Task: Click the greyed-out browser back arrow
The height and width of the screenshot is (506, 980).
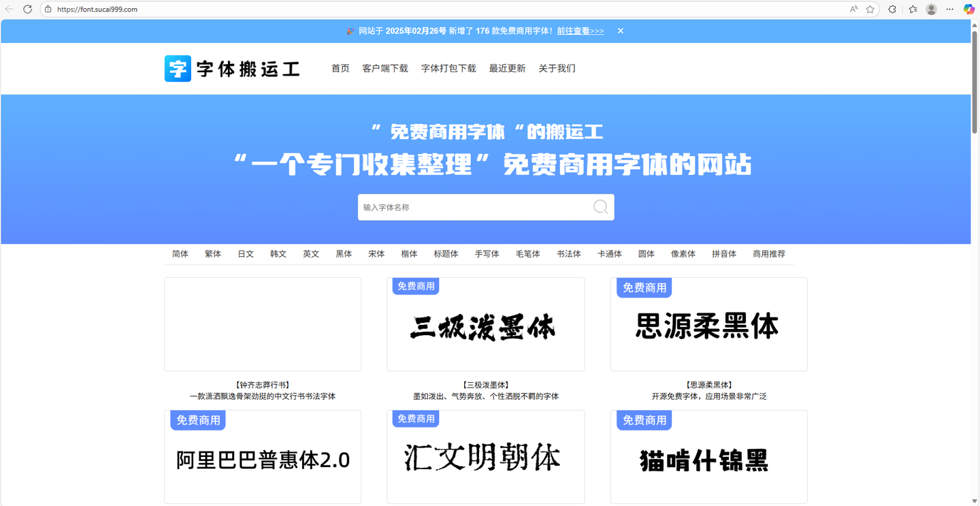Action: click(x=10, y=10)
